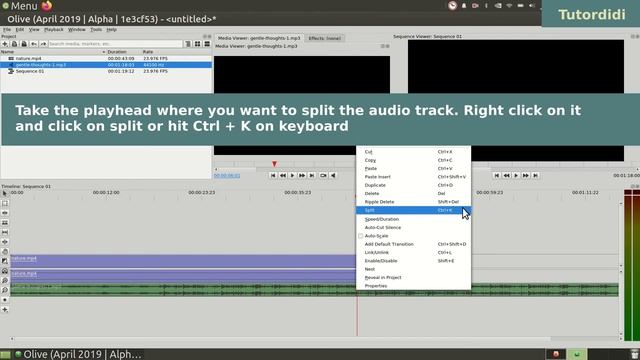640x360 pixels.
Task: Click the Olive taskbar window entry
Action: pos(78,354)
